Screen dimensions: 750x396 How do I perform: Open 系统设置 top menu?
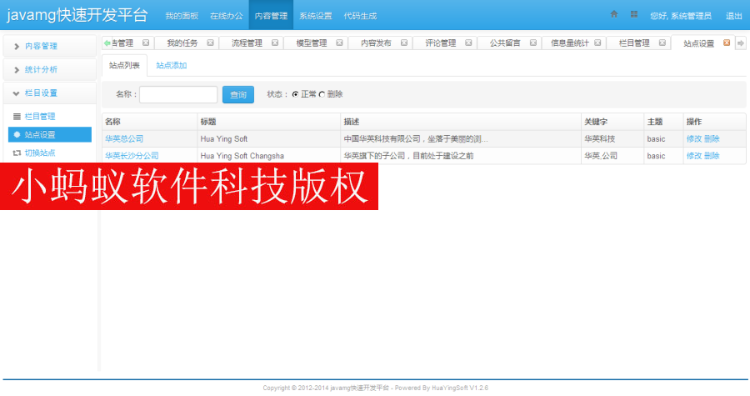pos(316,16)
